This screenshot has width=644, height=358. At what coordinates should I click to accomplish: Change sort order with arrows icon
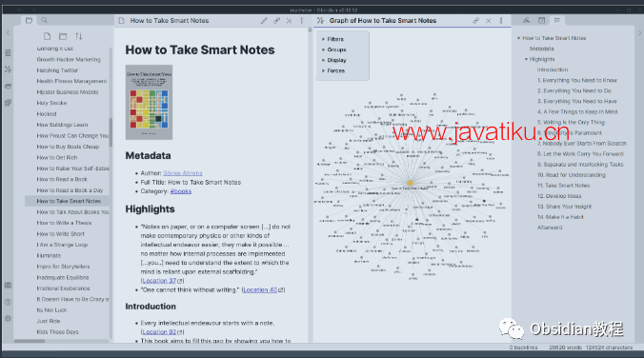point(78,36)
